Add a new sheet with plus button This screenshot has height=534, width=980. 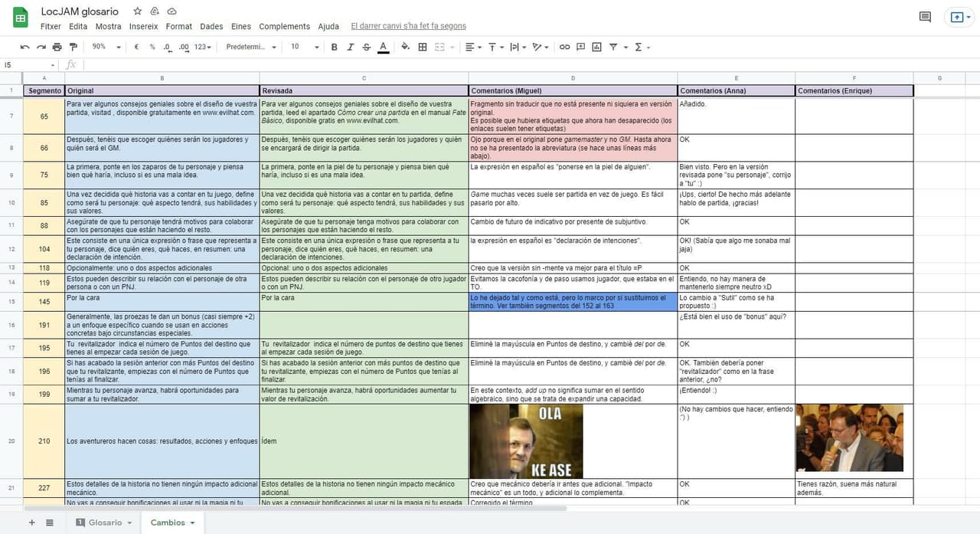tap(31, 523)
